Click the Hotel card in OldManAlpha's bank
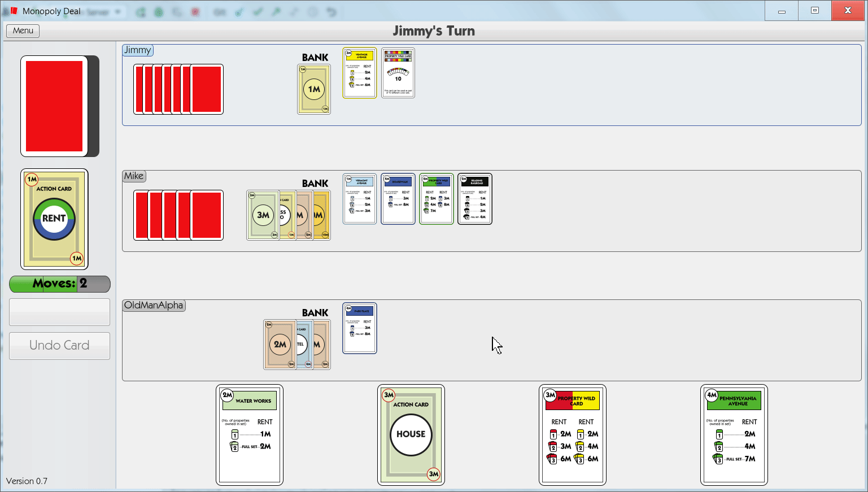The width and height of the screenshot is (868, 492). (x=304, y=345)
